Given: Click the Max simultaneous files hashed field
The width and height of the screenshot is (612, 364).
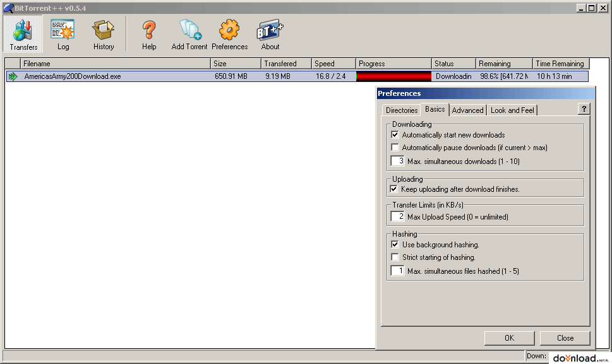Looking at the screenshot, I should click(398, 271).
